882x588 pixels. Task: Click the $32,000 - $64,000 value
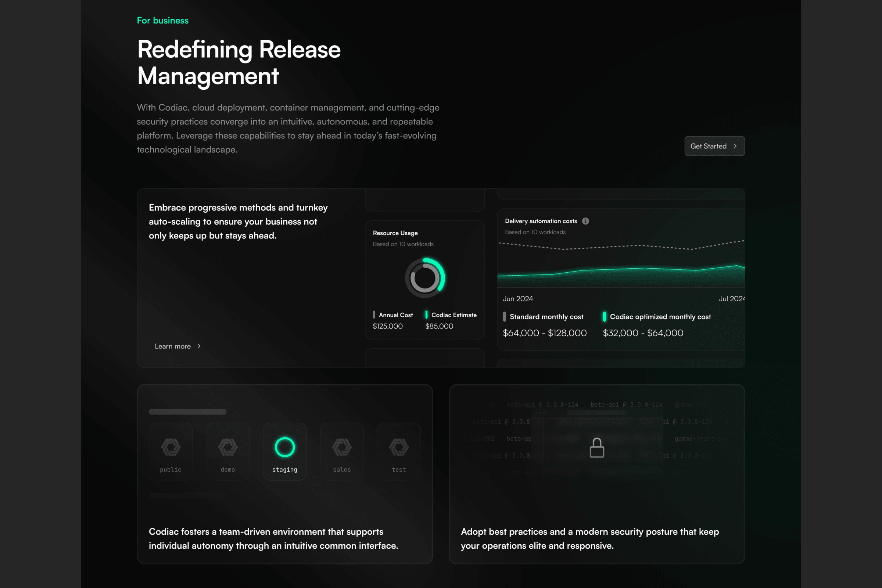[x=643, y=333]
